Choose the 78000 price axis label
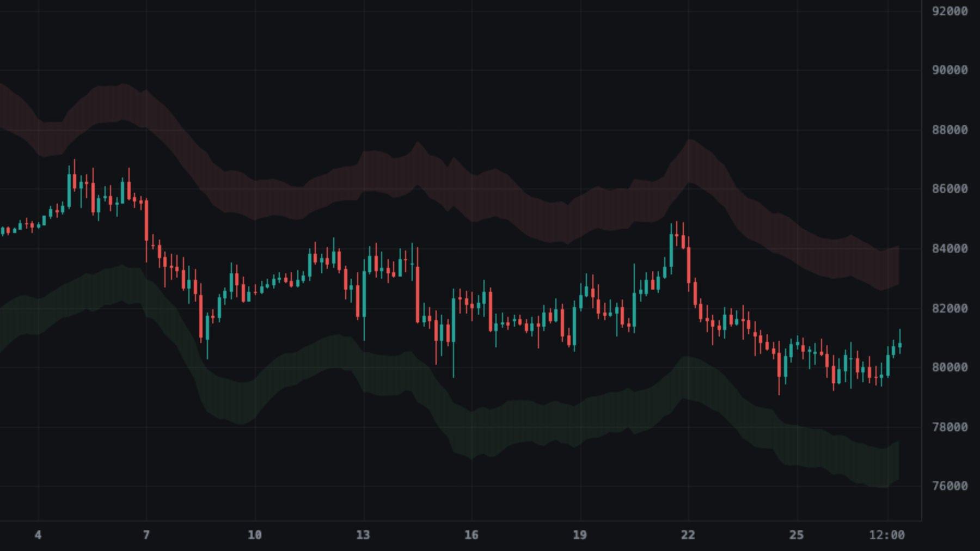 pos(950,427)
